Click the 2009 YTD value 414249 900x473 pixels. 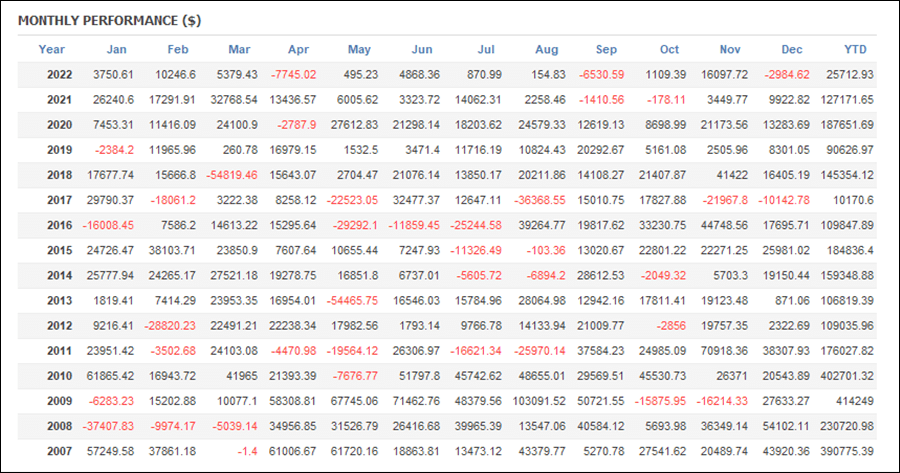point(855,401)
